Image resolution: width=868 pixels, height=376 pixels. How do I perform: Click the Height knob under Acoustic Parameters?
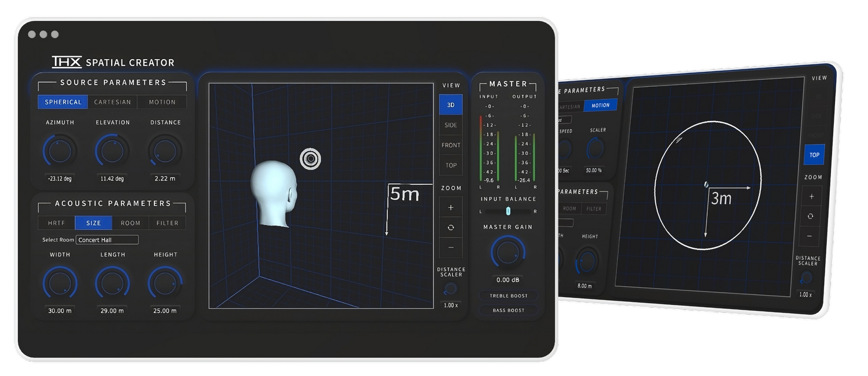click(x=165, y=282)
